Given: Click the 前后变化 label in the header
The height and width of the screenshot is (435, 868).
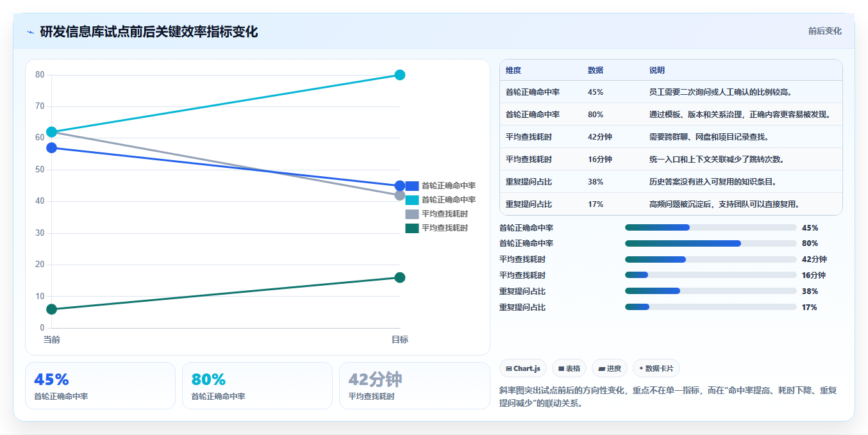Looking at the screenshot, I should click(x=824, y=31).
